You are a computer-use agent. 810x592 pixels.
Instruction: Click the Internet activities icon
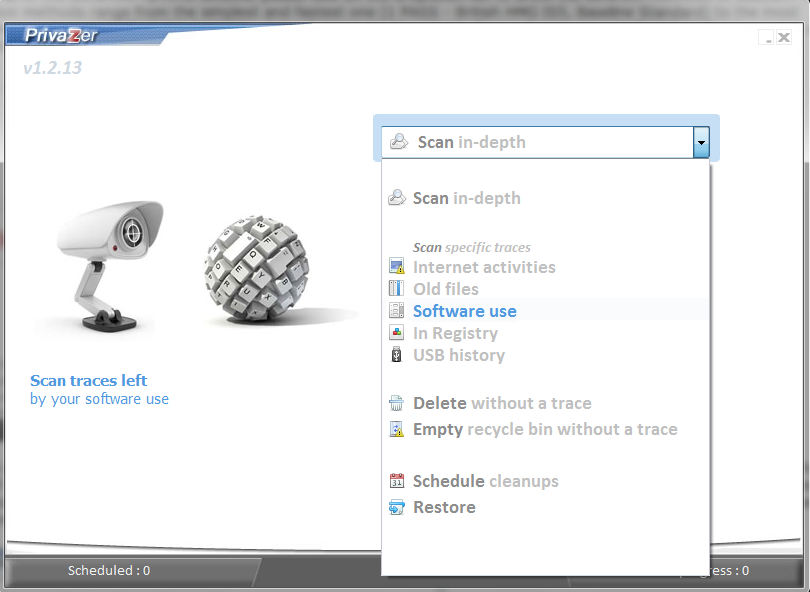[396, 266]
